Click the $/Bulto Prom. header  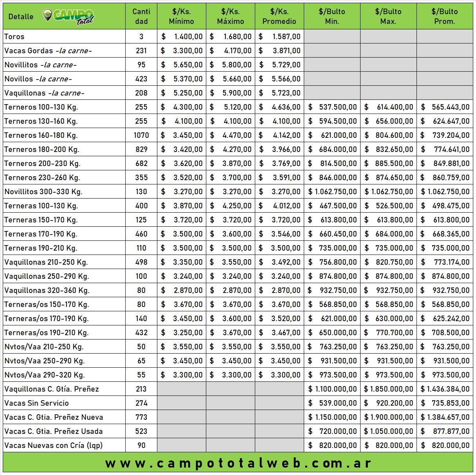445,16
